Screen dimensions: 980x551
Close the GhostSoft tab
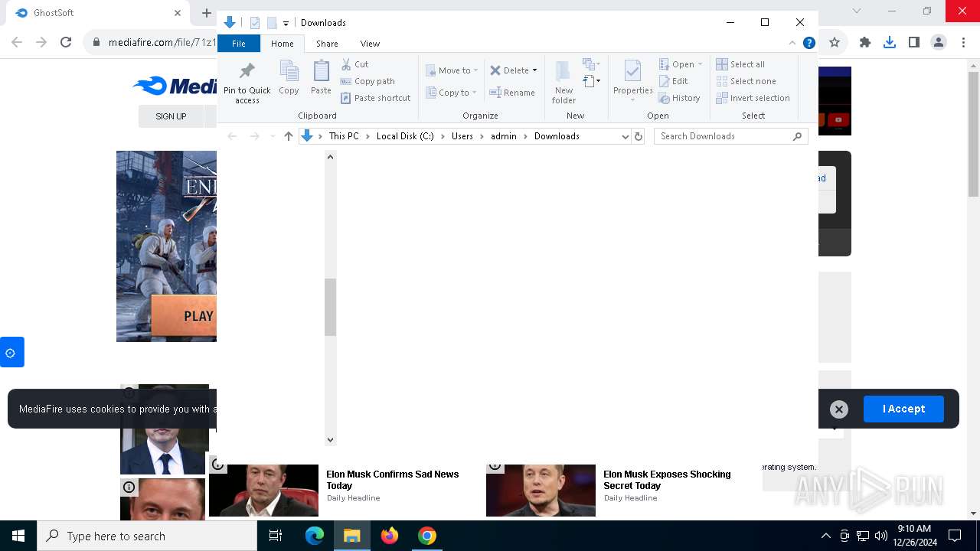[x=178, y=13]
